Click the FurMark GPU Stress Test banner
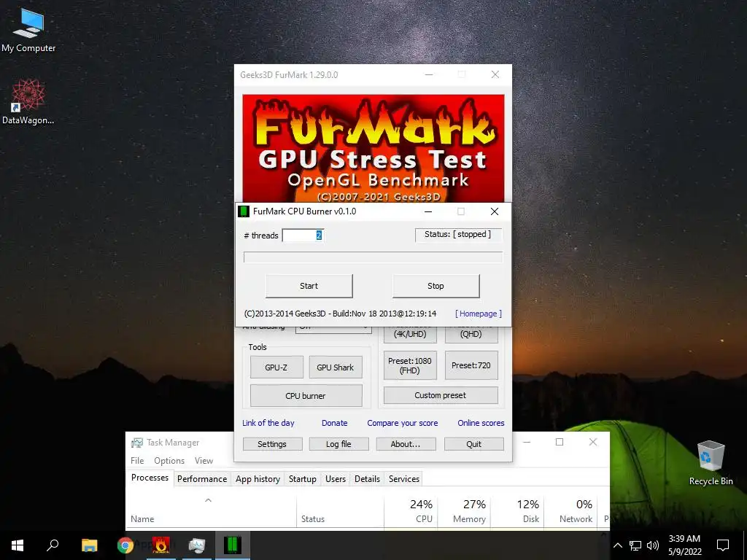 373,148
